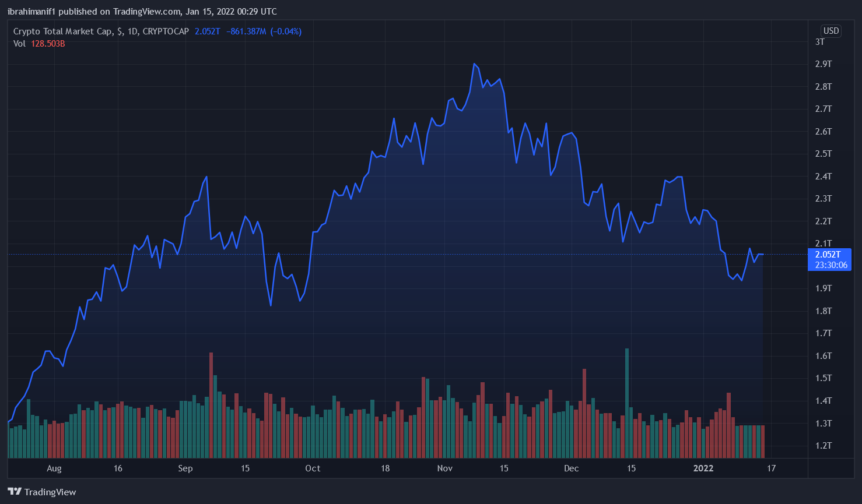
Task: Click the tallest green volume bar in mid-December
Action: point(627,403)
